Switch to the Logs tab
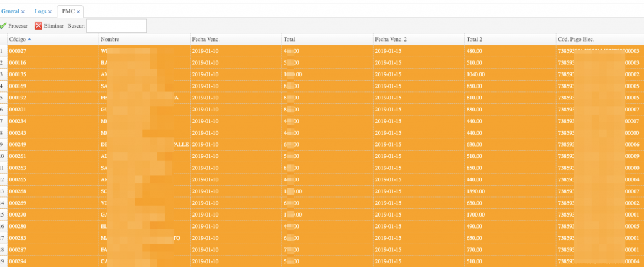The height and width of the screenshot is (267, 644). pyautogui.click(x=40, y=12)
